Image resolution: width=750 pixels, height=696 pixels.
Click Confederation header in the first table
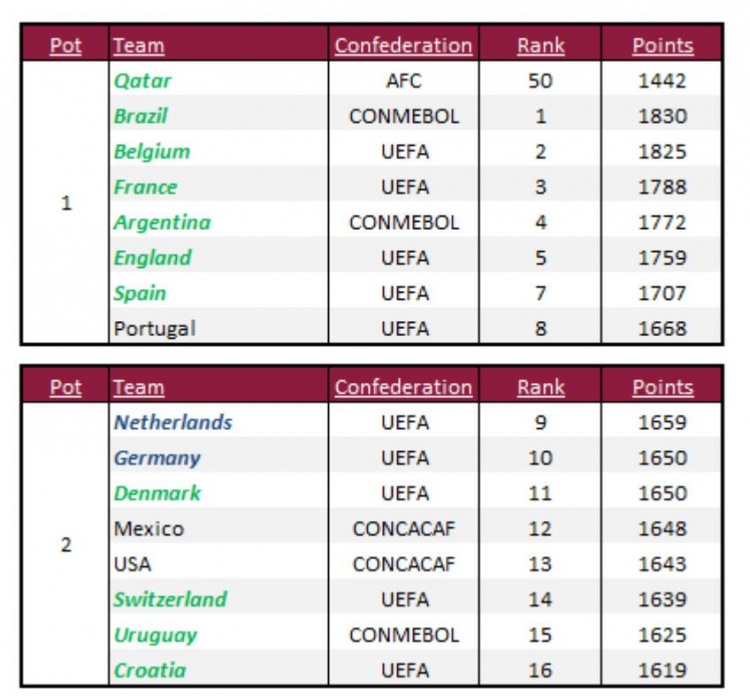pos(403,46)
